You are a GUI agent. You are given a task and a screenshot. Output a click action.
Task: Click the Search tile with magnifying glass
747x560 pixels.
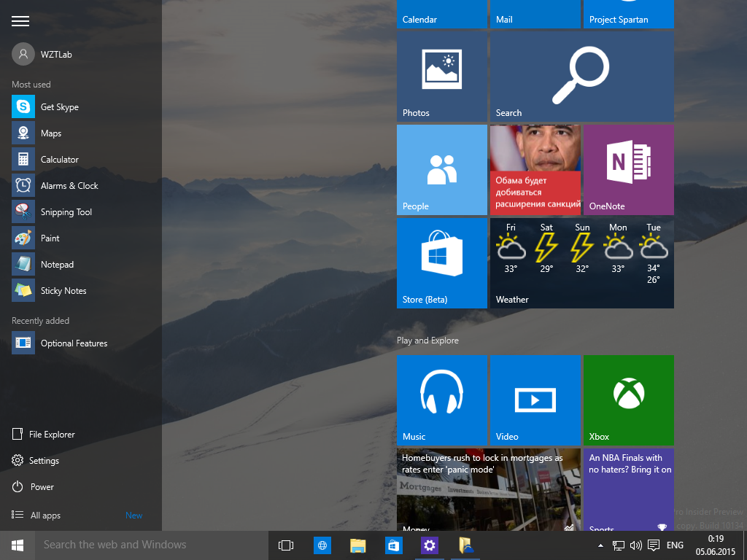(582, 76)
